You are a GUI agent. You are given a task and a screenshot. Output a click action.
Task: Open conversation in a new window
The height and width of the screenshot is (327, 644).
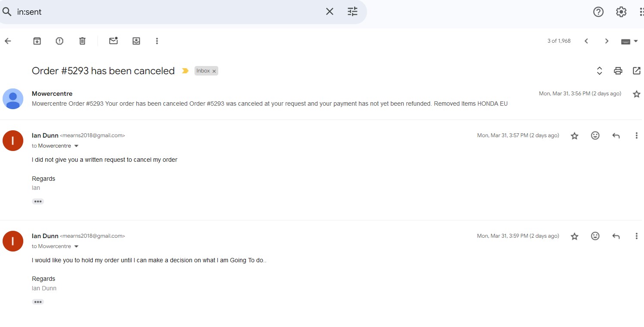pyautogui.click(x=636, y=71)
